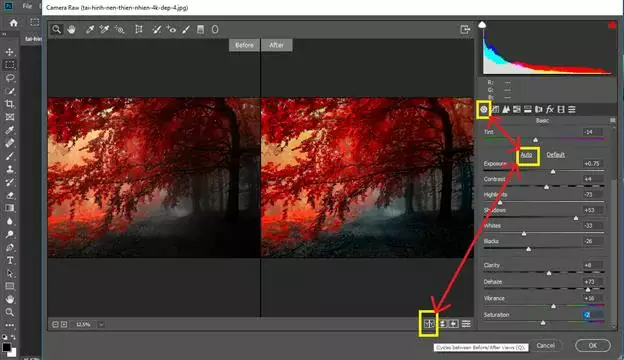Open the Effects fx panel tab
624x360 pixels.
coord(550,109)
